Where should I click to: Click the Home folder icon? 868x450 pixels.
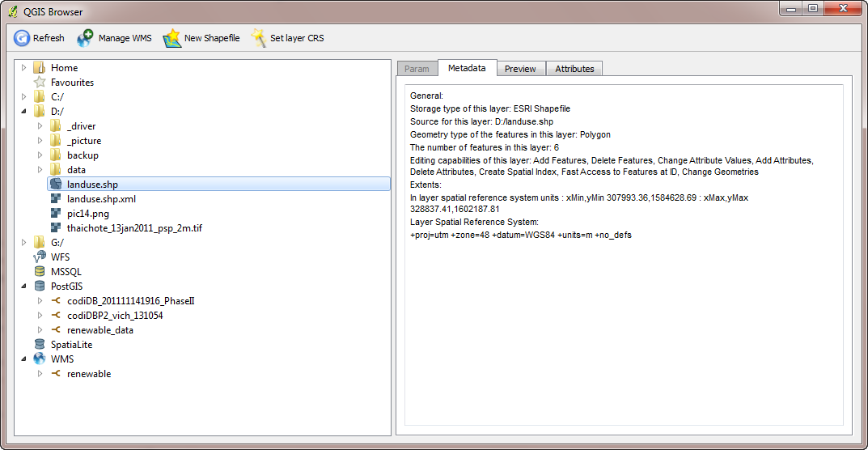(x=40, y=68)
